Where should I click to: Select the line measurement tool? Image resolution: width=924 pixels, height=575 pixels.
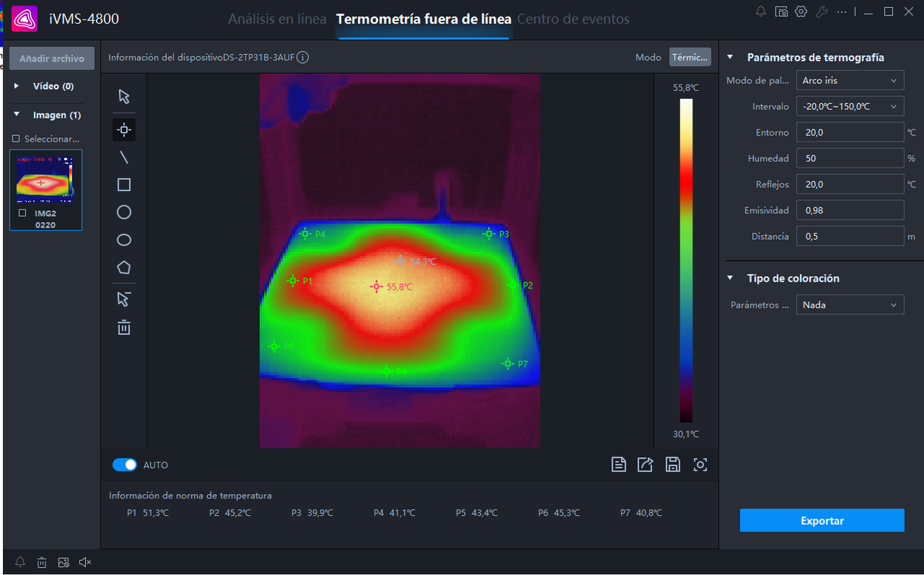click(124, 157)
